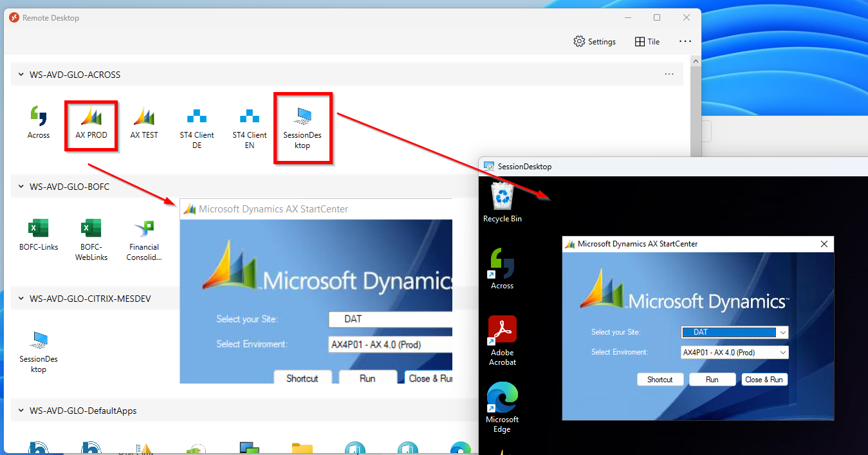The height and width of the screenshot is (455, 868).
Task: Launch the AX PROD application
Action: (91, 124)
